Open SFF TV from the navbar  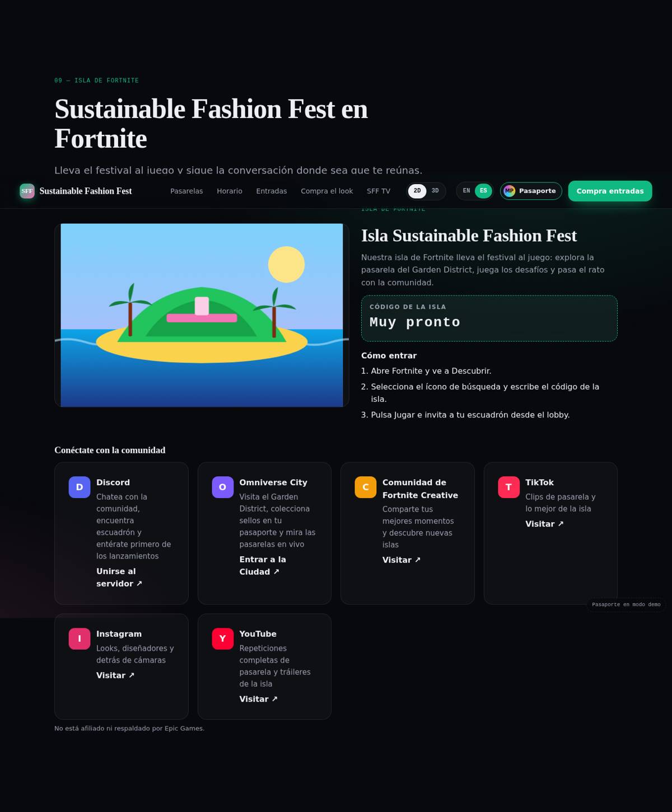tap(379, 191)
